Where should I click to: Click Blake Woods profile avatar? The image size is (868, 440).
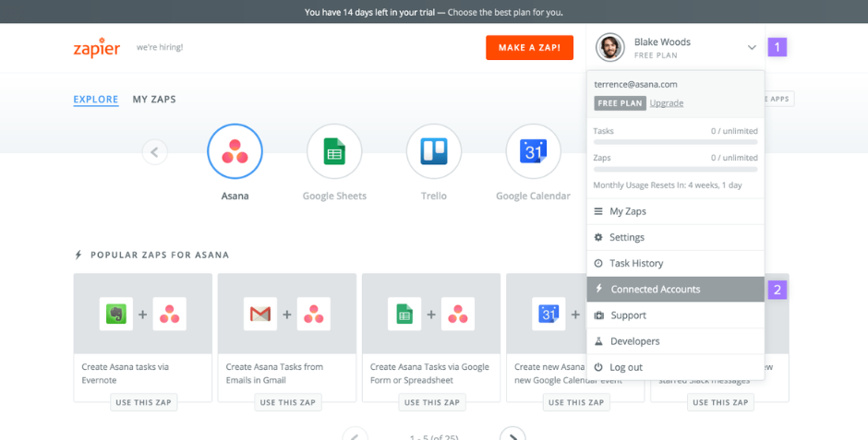click(610, 48)
